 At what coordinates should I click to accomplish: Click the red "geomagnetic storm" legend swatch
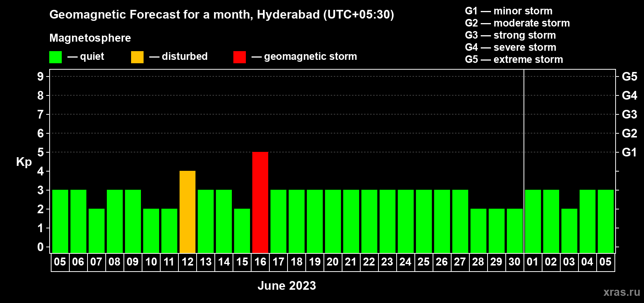point(239,57)
